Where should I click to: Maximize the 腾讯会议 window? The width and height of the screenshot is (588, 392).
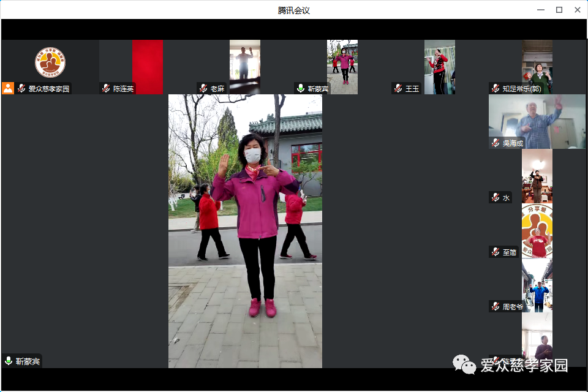[559, 10]
